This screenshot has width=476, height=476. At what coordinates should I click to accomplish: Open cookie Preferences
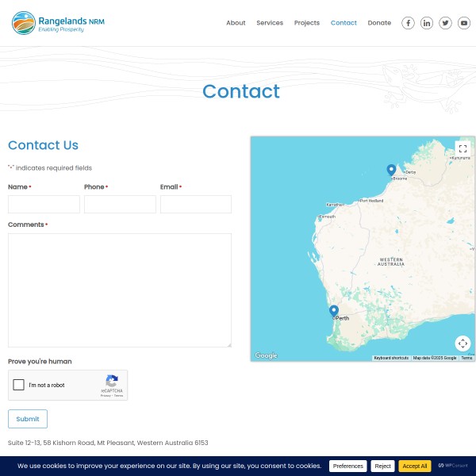click(347, 466)
